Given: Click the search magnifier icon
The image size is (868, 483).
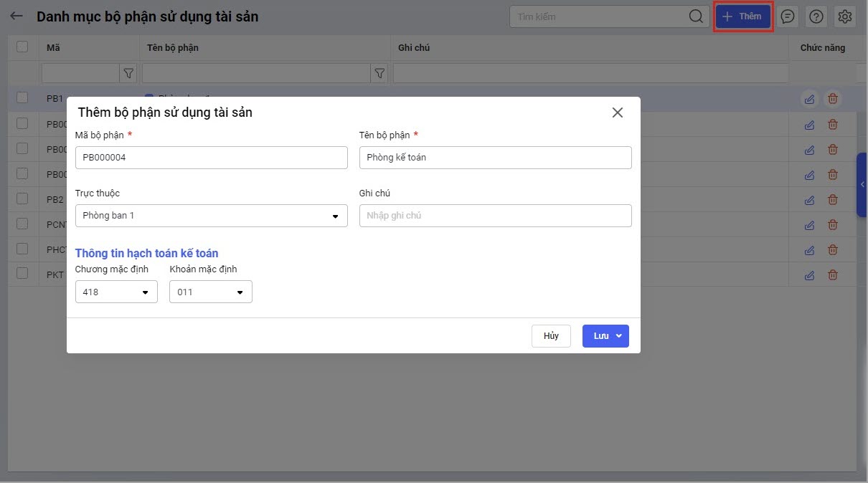Looking at the screenshot, I should pyautogui.click(x=695, y=16).
